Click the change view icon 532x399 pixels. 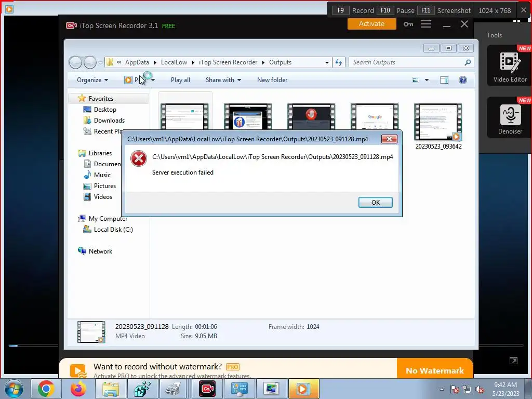(x=416, y=80)
